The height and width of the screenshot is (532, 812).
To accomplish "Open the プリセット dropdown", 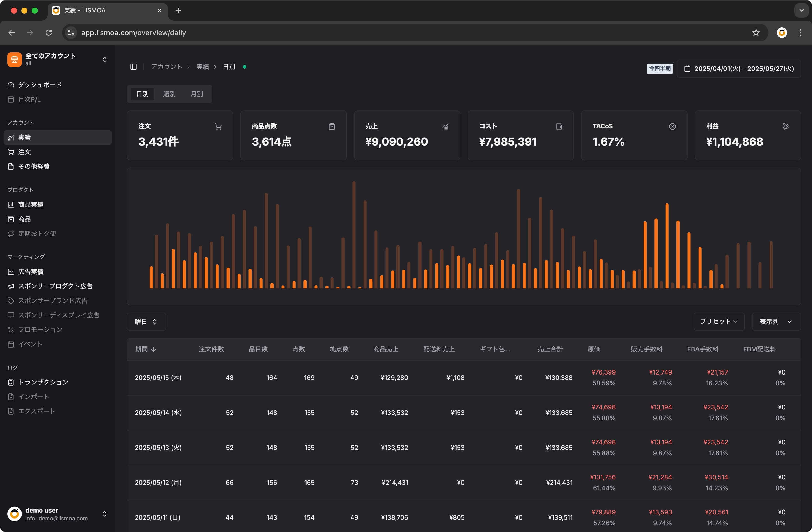I will point(719,322).
